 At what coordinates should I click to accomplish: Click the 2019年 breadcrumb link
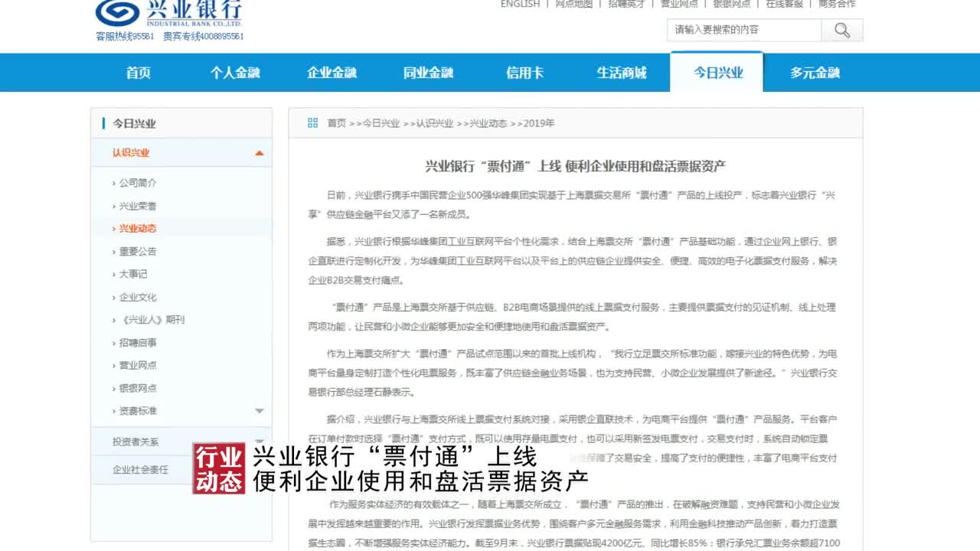(539, 123)
